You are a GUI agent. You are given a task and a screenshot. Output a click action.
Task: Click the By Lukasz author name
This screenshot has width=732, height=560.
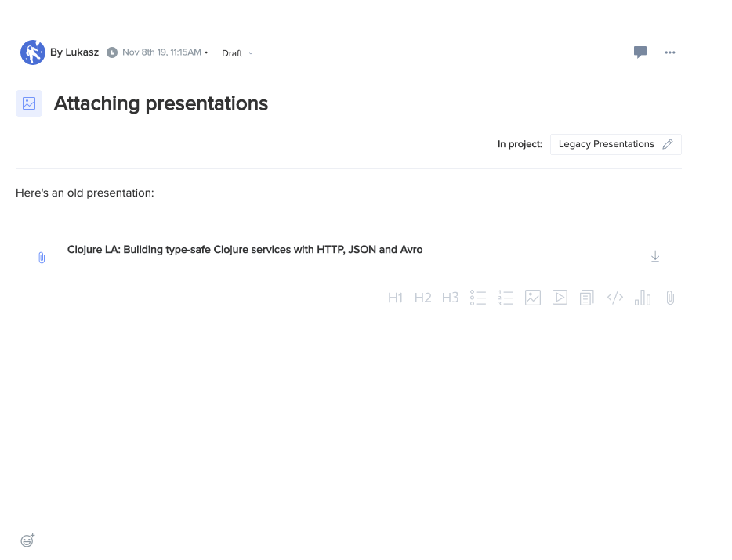pyautogui.click(x=74, y=52)
